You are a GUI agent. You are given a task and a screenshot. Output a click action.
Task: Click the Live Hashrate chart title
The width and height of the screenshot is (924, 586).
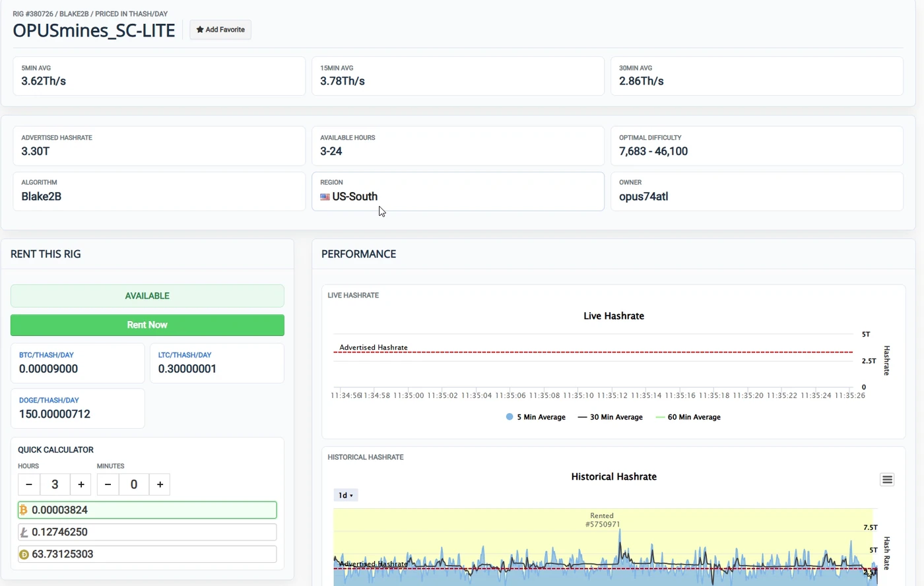614,316
